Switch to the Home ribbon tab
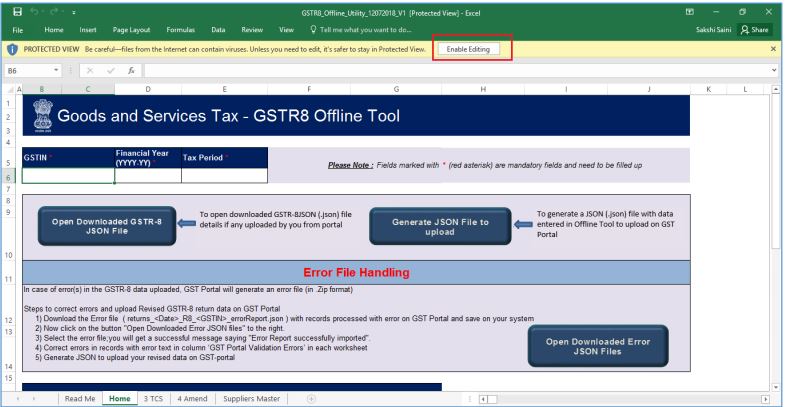This screenshot has width=787, height=407. pyautogui.click(x=54, y=30)
